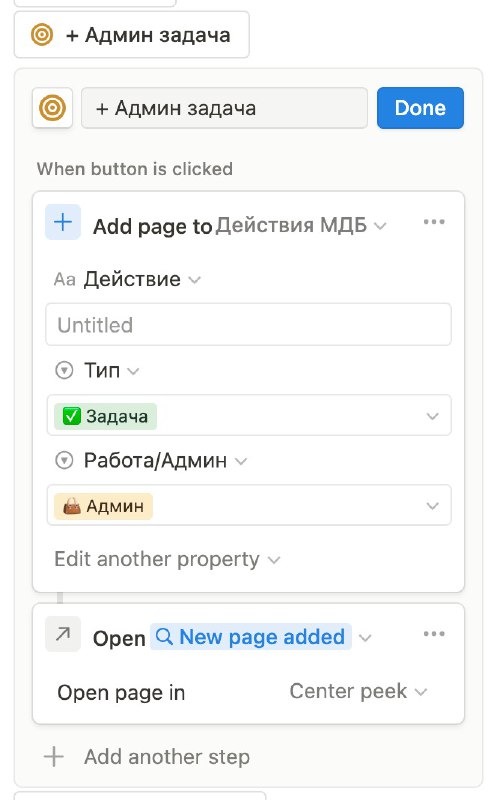Open the Действие property chevron
Image resolution: width=491 pixels, height=800 pixels.
(x=194, y=280)
